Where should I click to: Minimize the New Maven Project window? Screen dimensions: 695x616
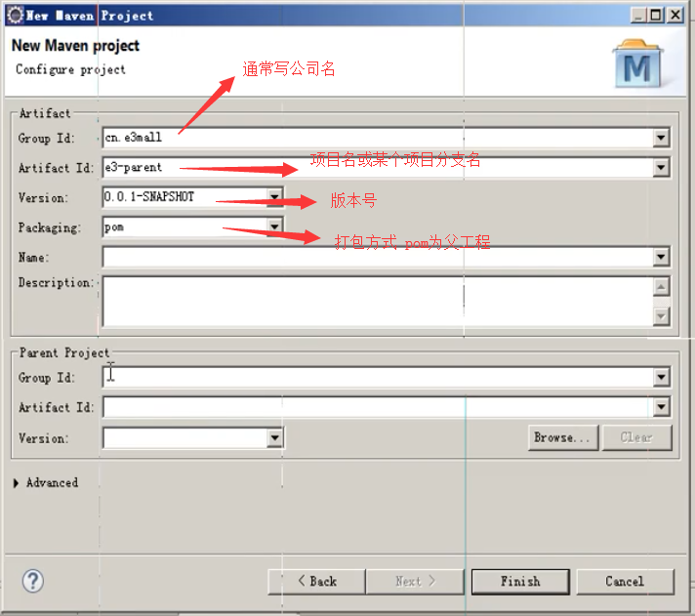pos(638,16)
